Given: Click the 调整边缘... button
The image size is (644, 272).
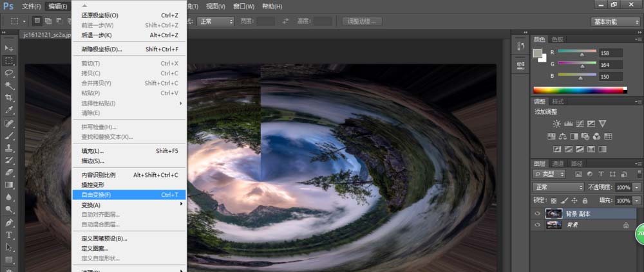Looking at the screenshot, I should [x=362, y=21].
